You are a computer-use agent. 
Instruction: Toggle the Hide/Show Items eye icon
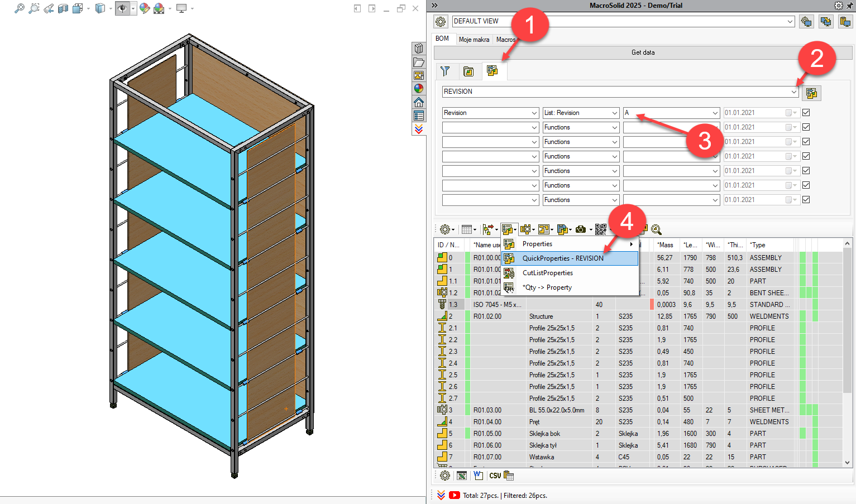pyautogui.click(x=122, y=8)
